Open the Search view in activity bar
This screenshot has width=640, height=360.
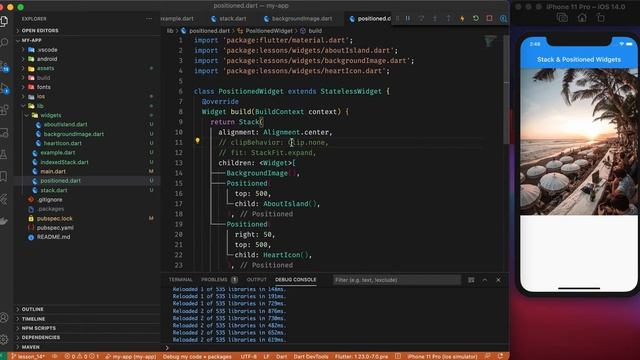(x=4, y=42)
